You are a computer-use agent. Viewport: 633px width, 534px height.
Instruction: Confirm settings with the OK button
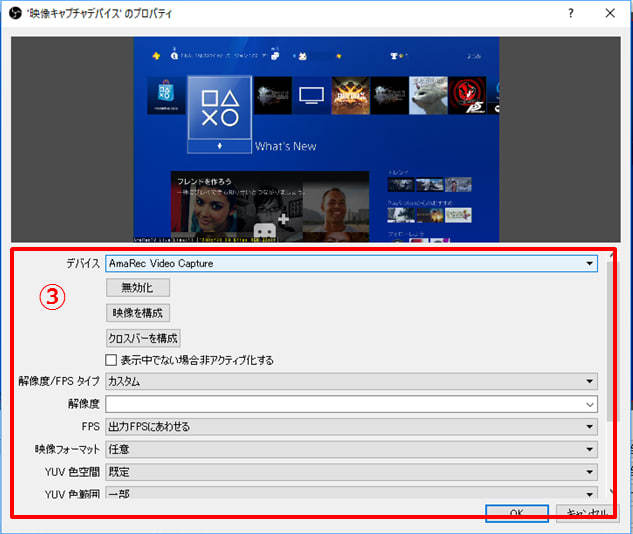coord(515,512)
